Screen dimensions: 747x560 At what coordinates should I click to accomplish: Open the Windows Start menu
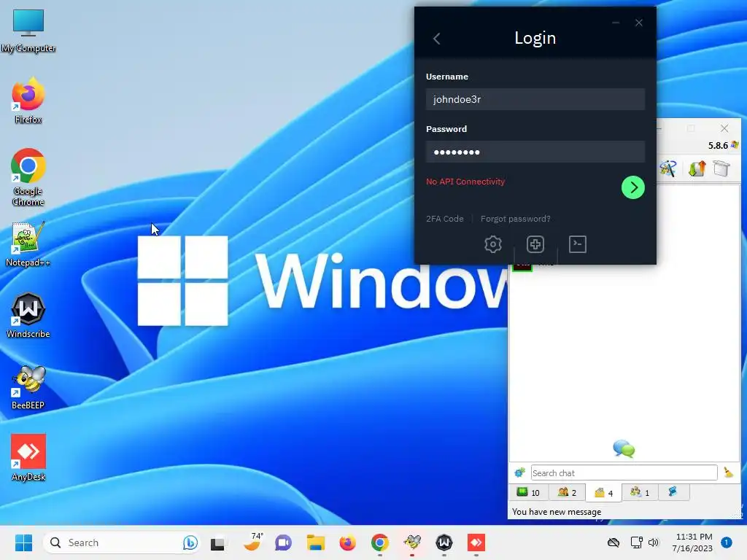(x=23, y=542)
